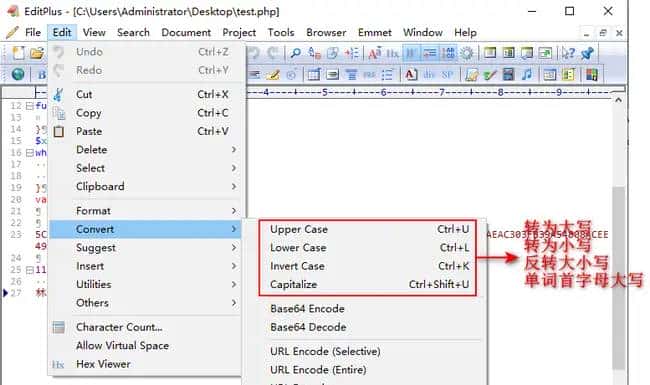Click the music note HTML toolbar icon
The image size is (650, 385).
click(527, 75)
